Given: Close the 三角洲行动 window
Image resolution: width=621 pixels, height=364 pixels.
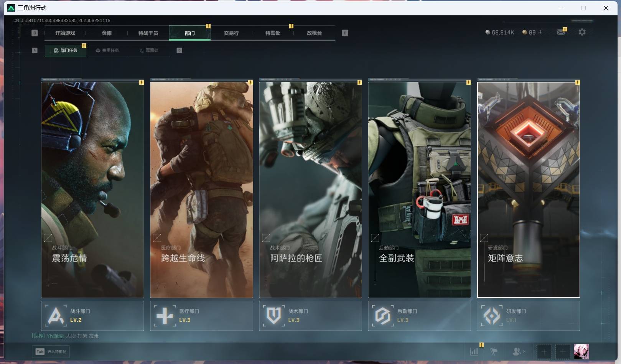Looking at the screenshot, I should click(606, 8).
